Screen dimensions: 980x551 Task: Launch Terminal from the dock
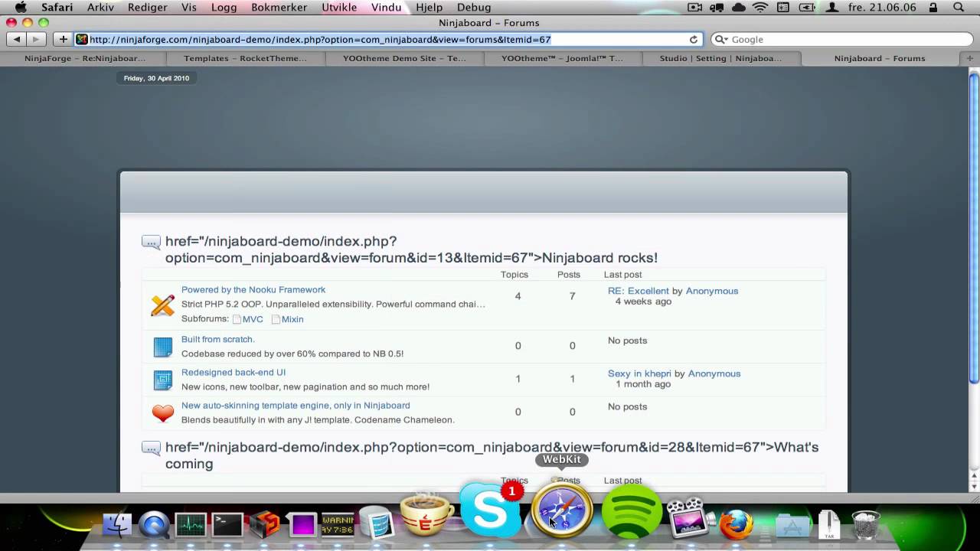click(227, 525)
